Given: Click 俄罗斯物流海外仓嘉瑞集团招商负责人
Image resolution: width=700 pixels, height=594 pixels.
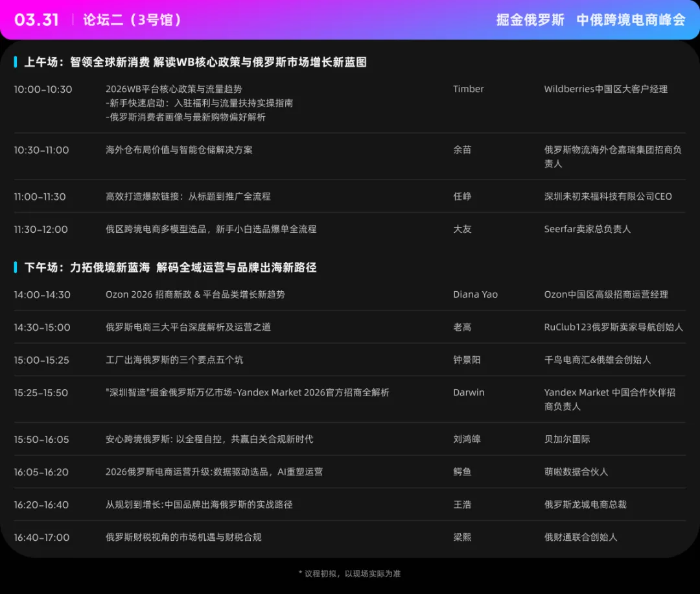Looking at the screenshot, I should [x=612, y=157].
